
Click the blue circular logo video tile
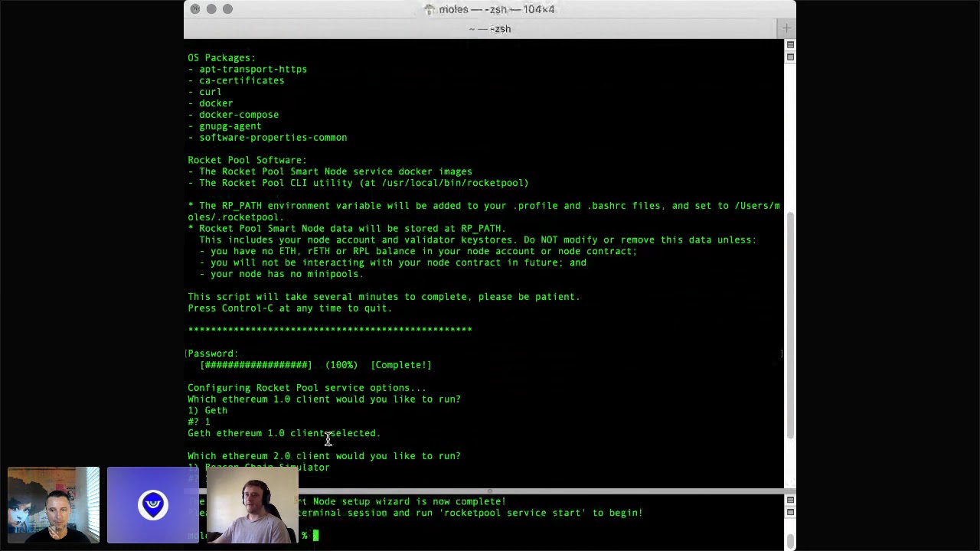click(x=153, y=505)
